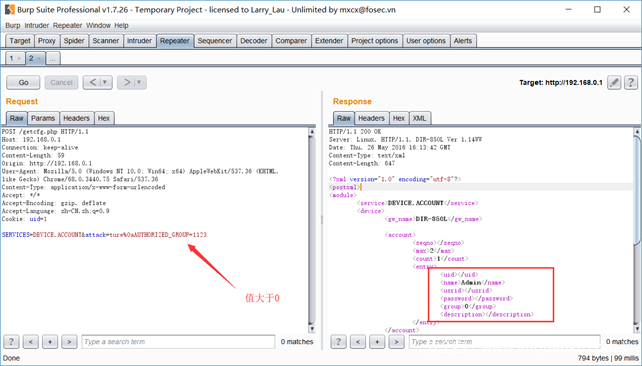
Task: Switch to the Target tab
Action: tap(20, 41)
